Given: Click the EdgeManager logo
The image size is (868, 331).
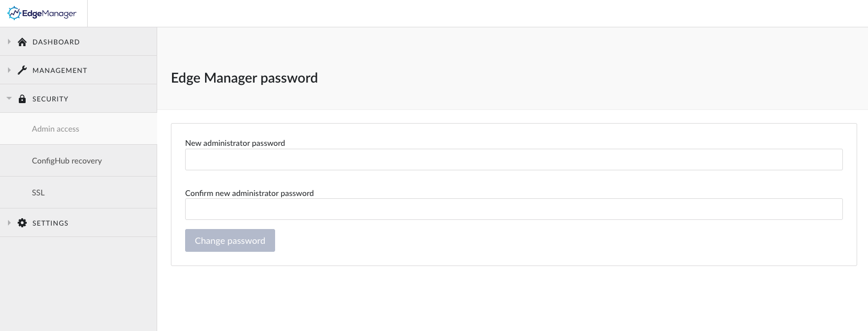Looking at the screenshot, I should [42, 13].
